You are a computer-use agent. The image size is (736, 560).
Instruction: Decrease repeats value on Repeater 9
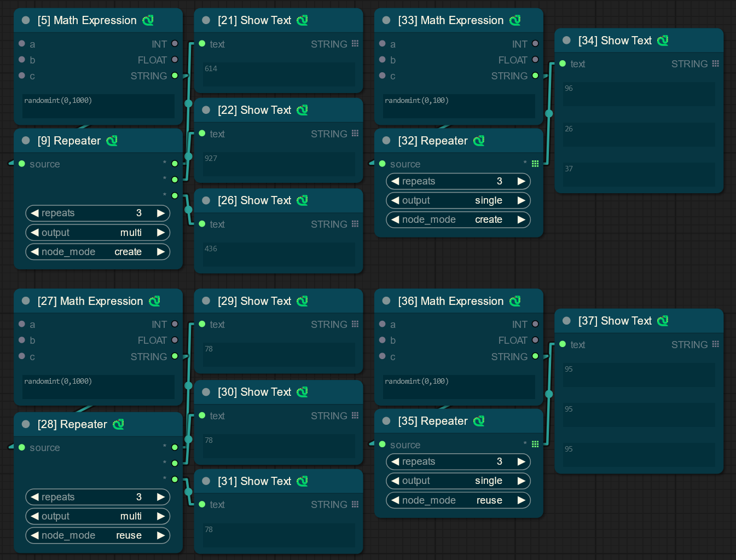(x=34, y=213)
